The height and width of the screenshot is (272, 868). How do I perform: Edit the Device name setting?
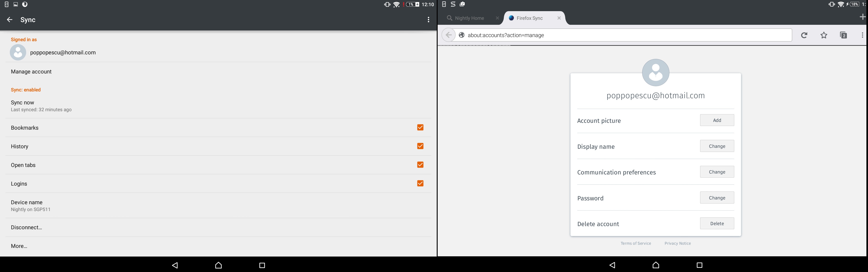(218, 206)
